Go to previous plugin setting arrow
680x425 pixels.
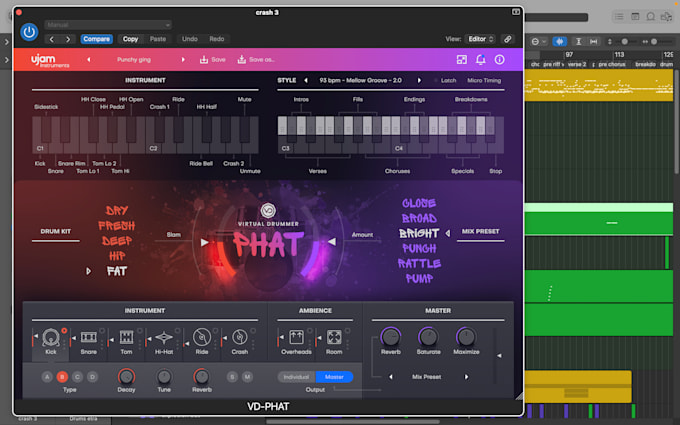point(52,39)
